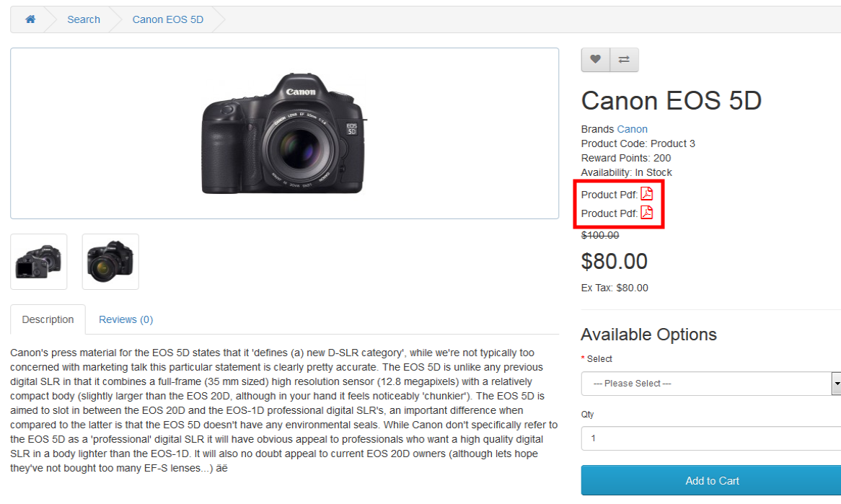Click the $80.00 sale price text

click(x=615, y=262)
